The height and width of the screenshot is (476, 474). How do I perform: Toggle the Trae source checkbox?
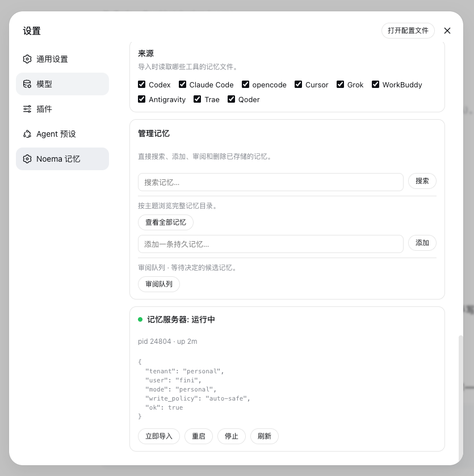[198, 99]
